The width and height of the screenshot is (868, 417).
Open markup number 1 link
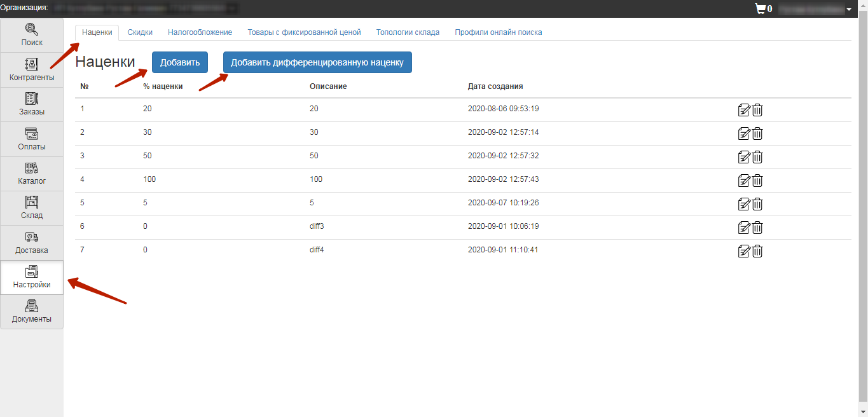(82, 109)
